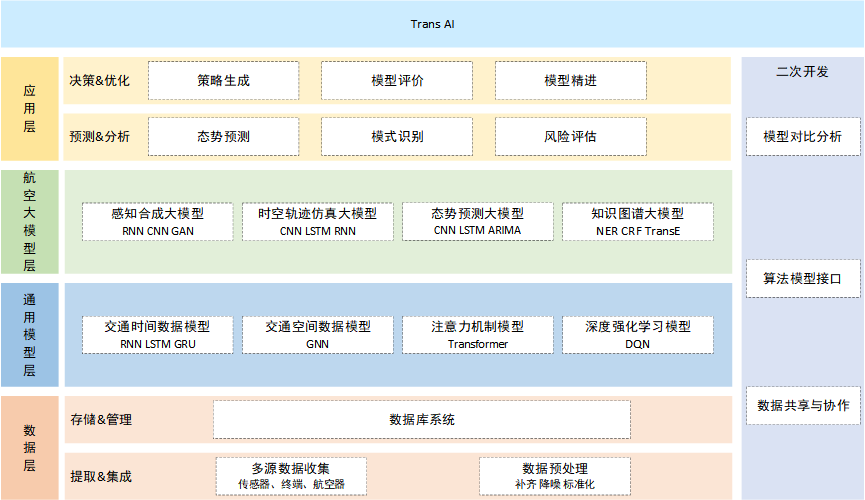Screen dimensions: 865x500
Task: Select the 通用模型层 layer label
Action: 30,335
